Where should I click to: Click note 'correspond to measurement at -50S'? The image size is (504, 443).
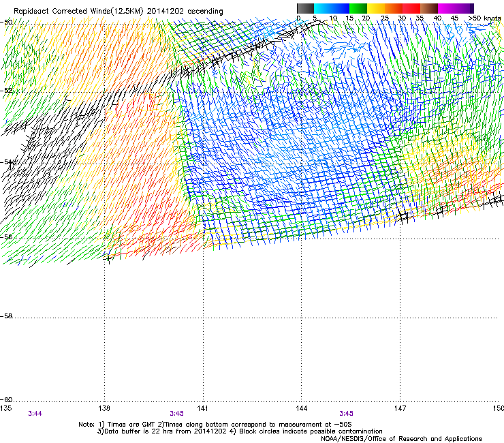pos(292,425)
